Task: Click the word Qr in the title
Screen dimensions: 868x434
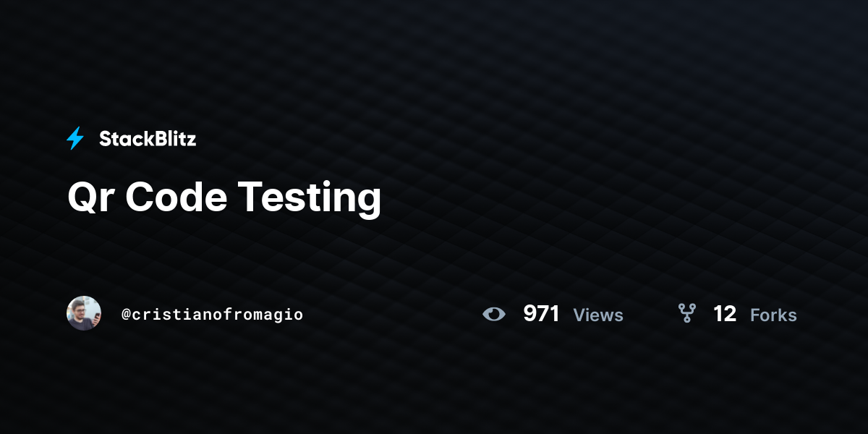Action: 94,197
